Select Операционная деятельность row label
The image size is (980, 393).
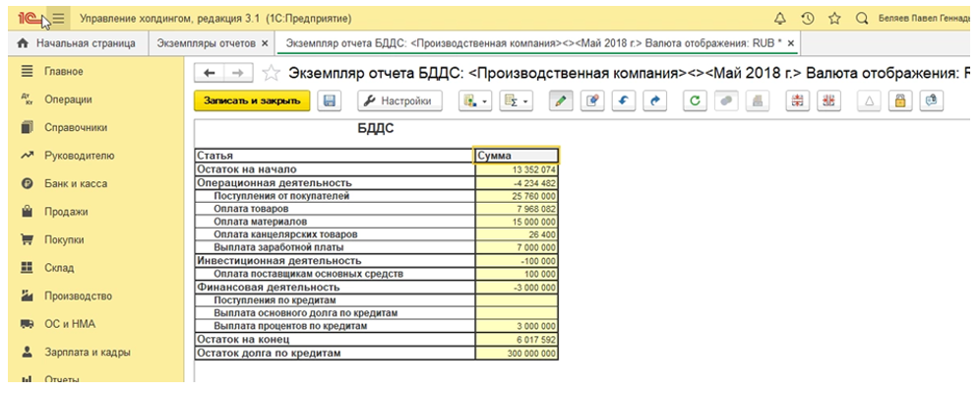[x=335, y=183]
